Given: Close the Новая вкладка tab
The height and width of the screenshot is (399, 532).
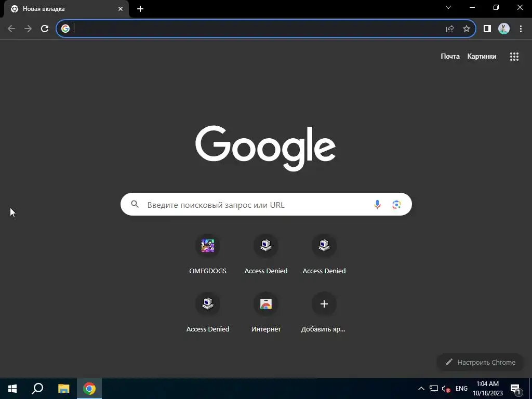Looking at the screenshot, I should coord(121,9).
